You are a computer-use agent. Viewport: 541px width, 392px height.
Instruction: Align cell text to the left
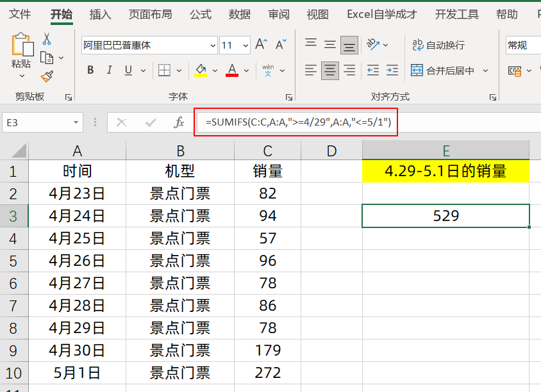tap(311, 70)
